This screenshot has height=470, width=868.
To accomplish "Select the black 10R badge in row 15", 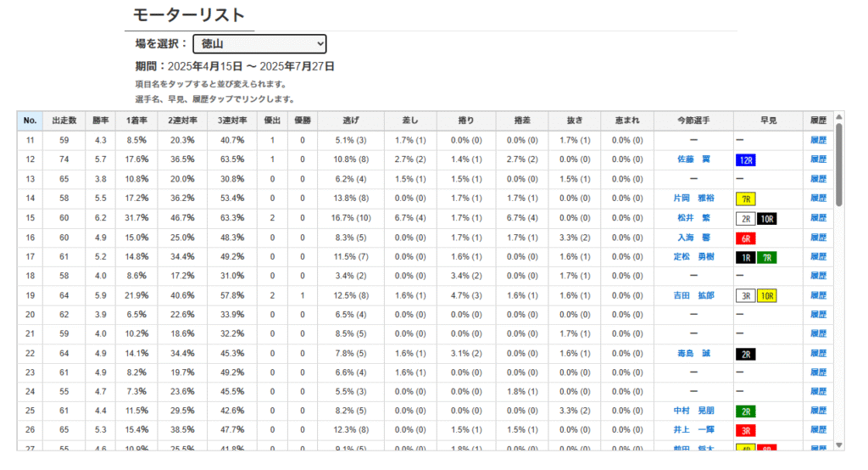I will coord(766,219).
